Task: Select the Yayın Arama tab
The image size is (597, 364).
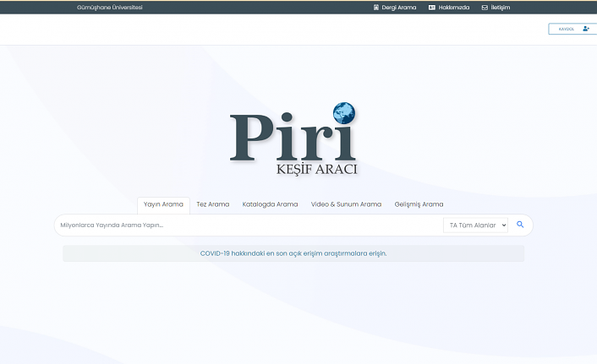Action: [163, 204]
